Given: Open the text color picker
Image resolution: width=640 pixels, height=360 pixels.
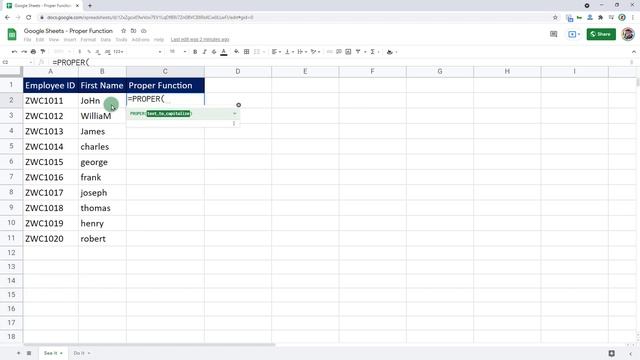Looking at the screenshot, I should [x=224, y=52].
